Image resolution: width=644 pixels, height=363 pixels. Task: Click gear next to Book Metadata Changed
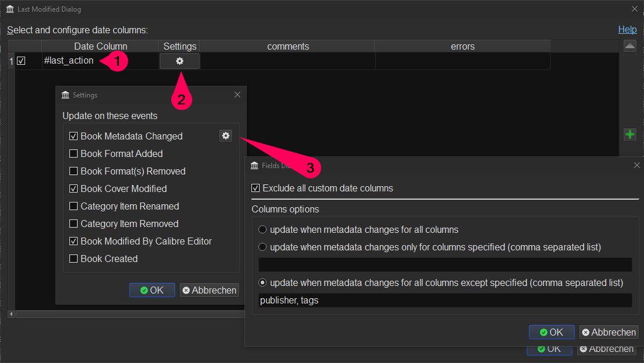coord(226,136)
